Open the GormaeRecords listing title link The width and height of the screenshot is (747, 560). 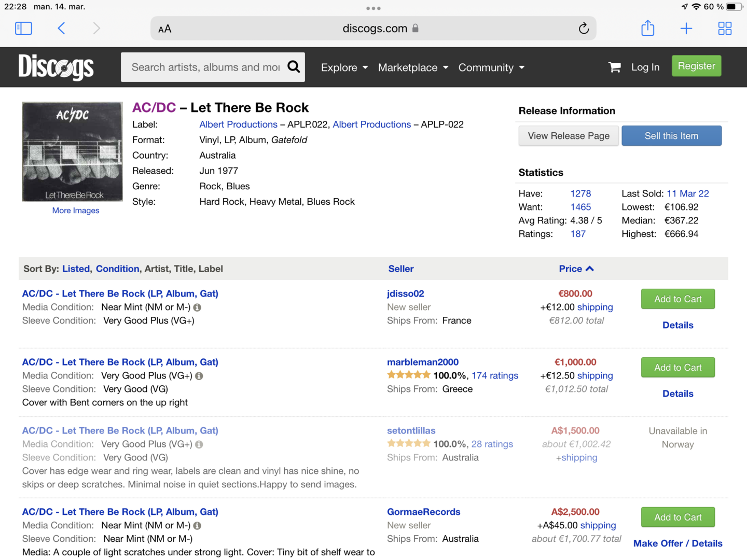click(x=120, y=512)
